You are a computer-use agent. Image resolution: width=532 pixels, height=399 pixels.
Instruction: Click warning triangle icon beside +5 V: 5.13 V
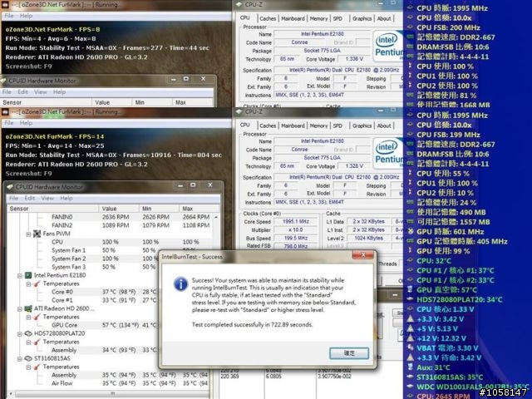point(410,328)
